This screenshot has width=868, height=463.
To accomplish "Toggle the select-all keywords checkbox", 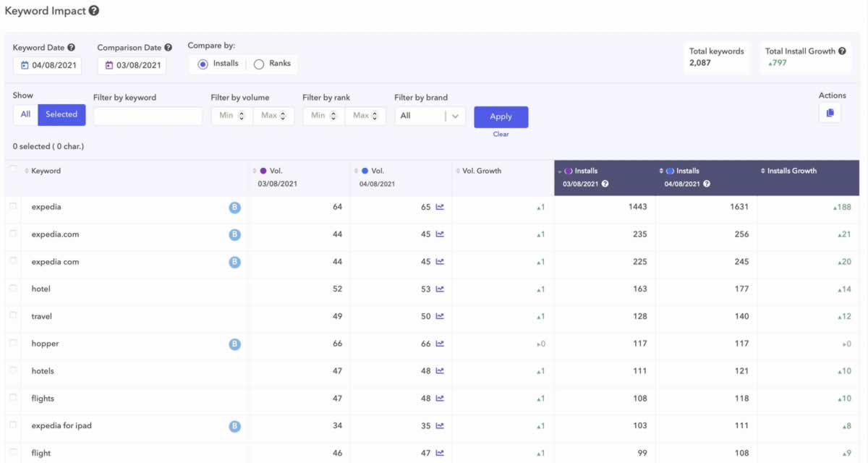I will tap(12, 169).
